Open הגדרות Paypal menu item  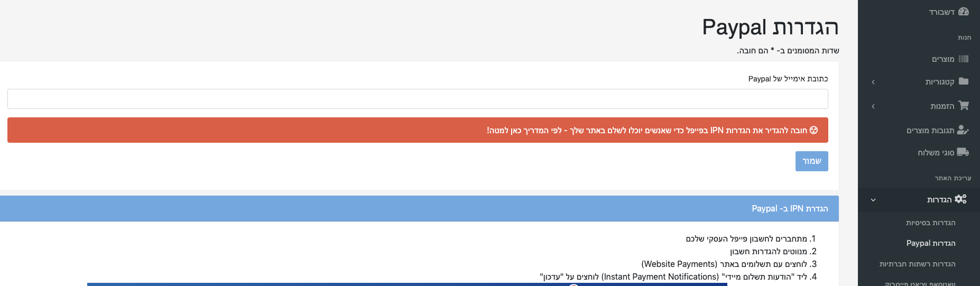(931, 243)
